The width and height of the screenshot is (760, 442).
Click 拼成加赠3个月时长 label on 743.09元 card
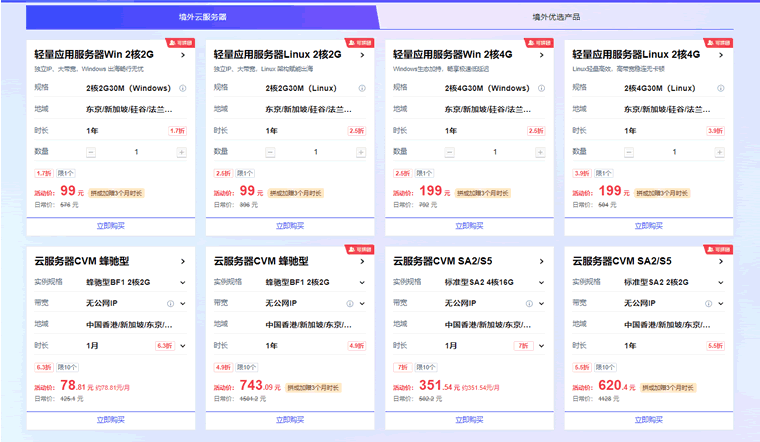(313, 388)
